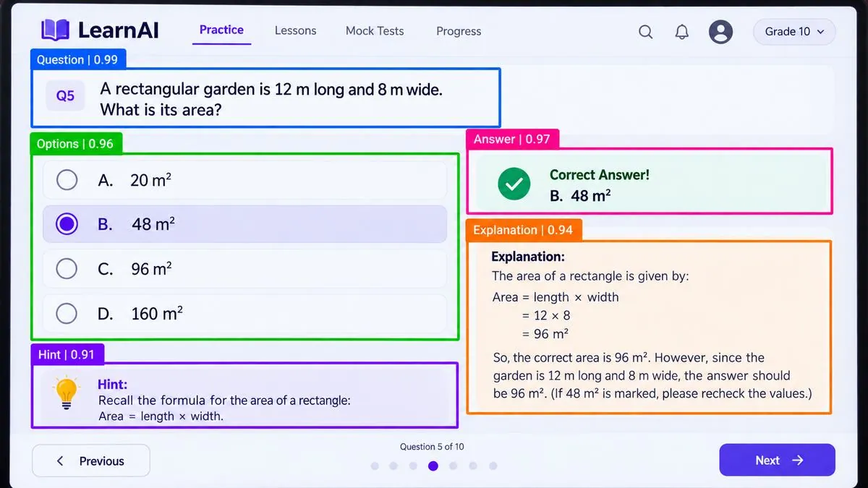The width and height of the screenshot is (868, 488).
Task: Click the question text about rectangular garden
Action: (271, 100)
